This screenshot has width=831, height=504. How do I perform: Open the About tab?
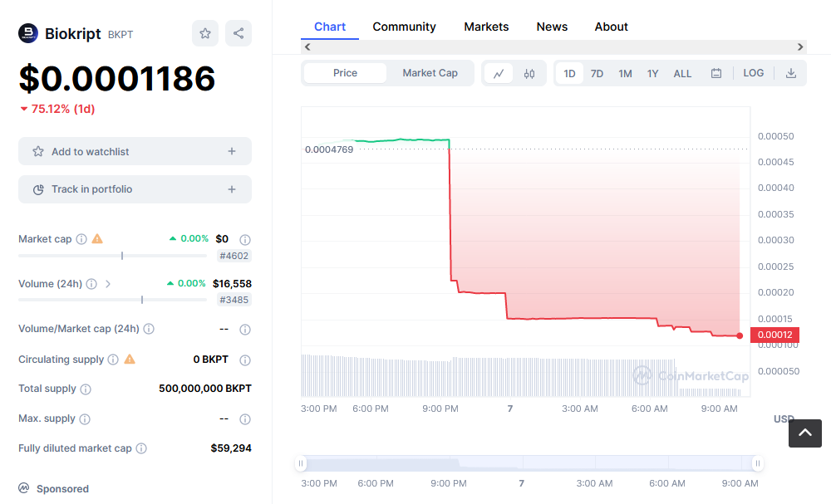point(611,27)
